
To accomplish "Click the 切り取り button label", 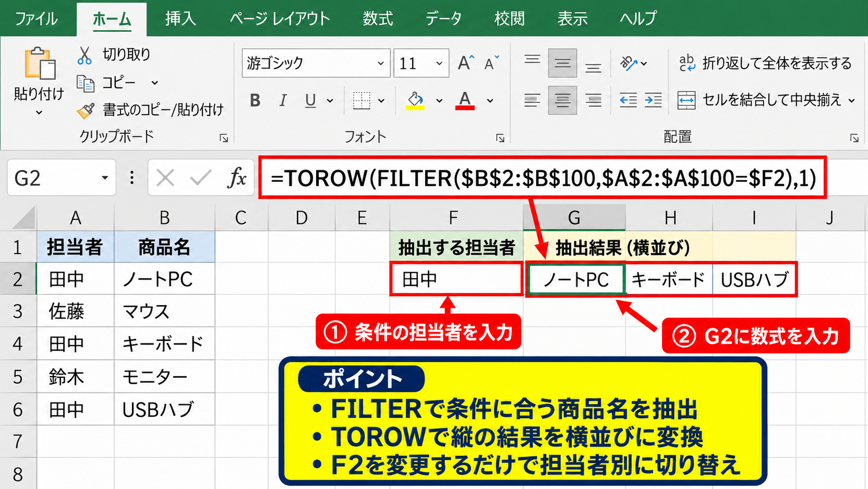I will pyautogui.click(x=126, y=54).
